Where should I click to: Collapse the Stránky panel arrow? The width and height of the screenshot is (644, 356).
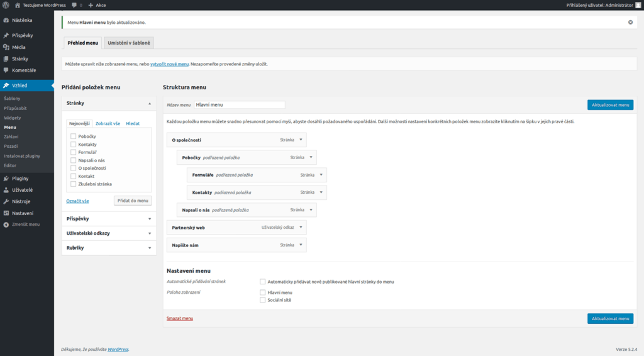(x=150, y=104)
